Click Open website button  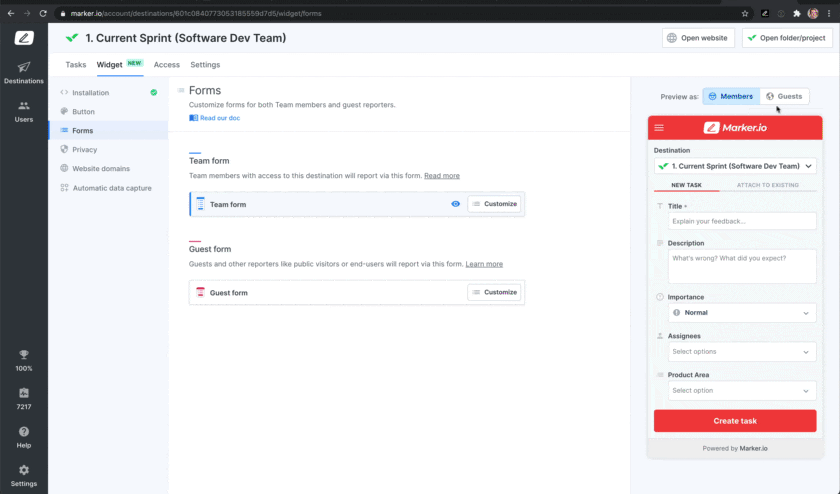point(698,38)
